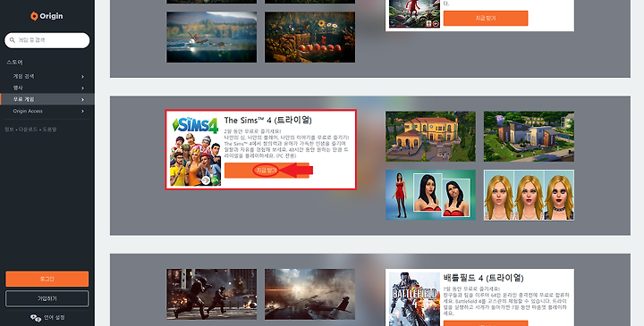This screenshot has width=644, height=326.
Task: Open The Sims™ 4 (트라이얼) title
Action: (x=267, y=121)
